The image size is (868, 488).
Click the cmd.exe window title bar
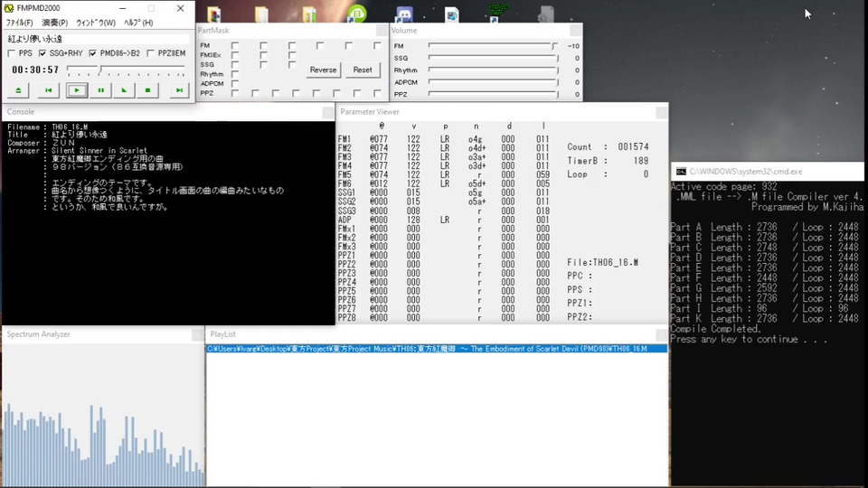768,172
